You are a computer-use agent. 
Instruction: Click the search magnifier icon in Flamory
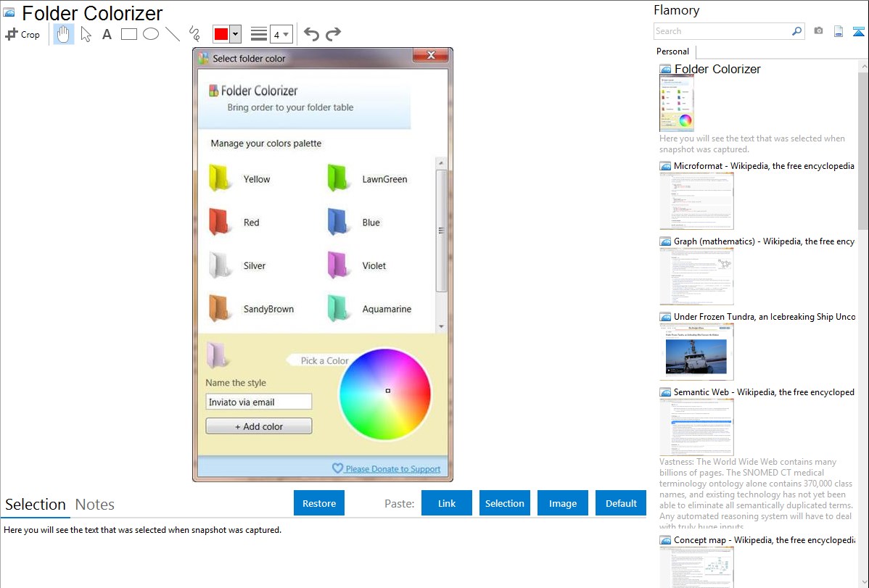pyautogui.click(x=796, y=31)
